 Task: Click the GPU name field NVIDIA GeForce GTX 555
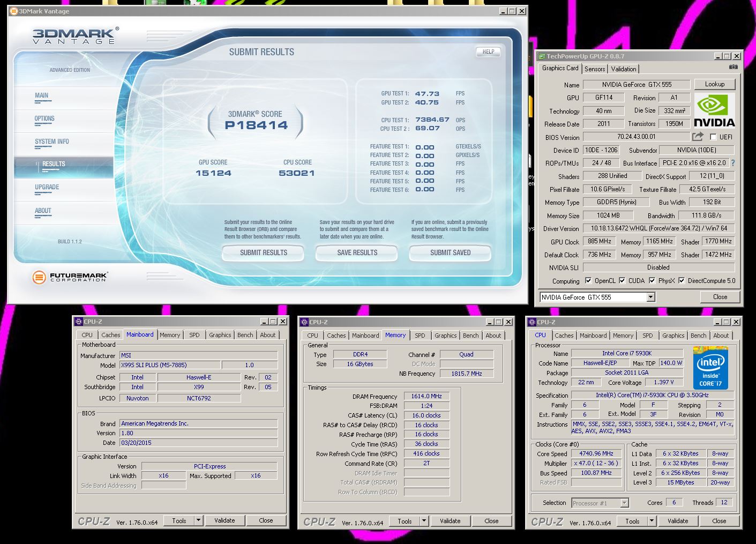(636, 84)
